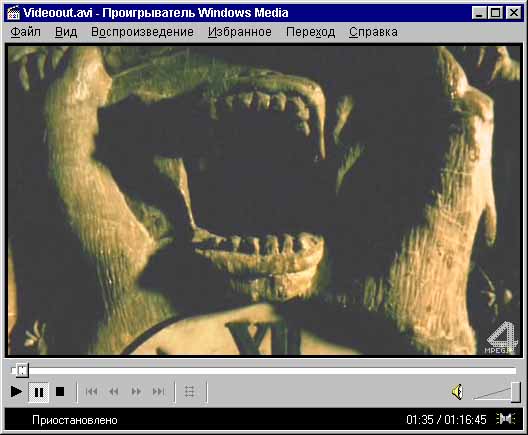528x435 pixels.
Task: Stop the video playback
Action: coord(60,392)
